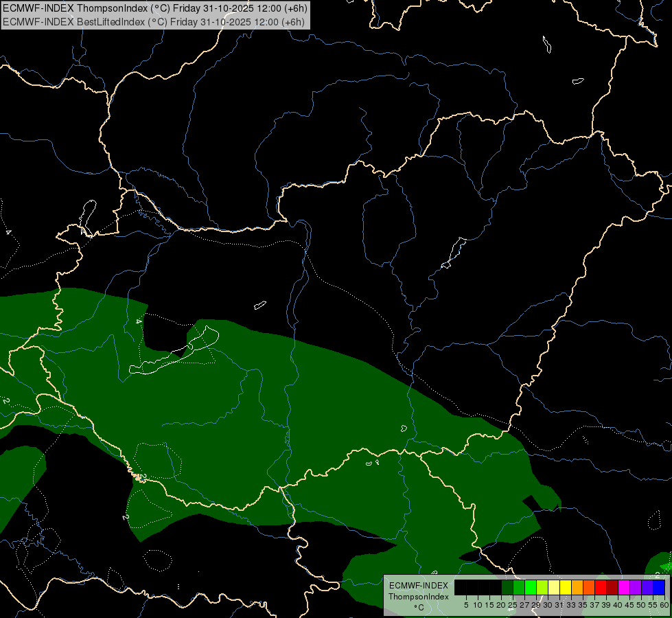This screenshot has height=618, width=672.
Task: Click the legend tick value 15
Action: [x=489, y=605]
